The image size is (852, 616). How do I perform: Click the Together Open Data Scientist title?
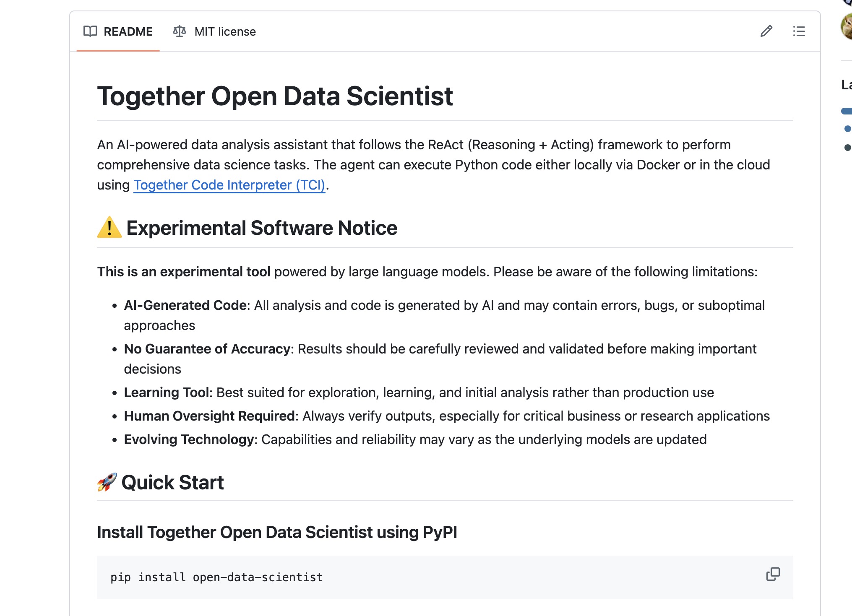(275, 96)
